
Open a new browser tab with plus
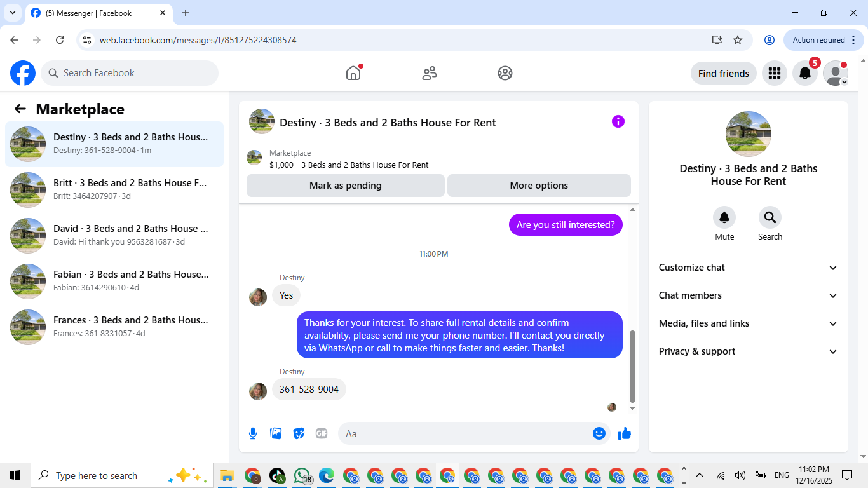tap(186, 13)
